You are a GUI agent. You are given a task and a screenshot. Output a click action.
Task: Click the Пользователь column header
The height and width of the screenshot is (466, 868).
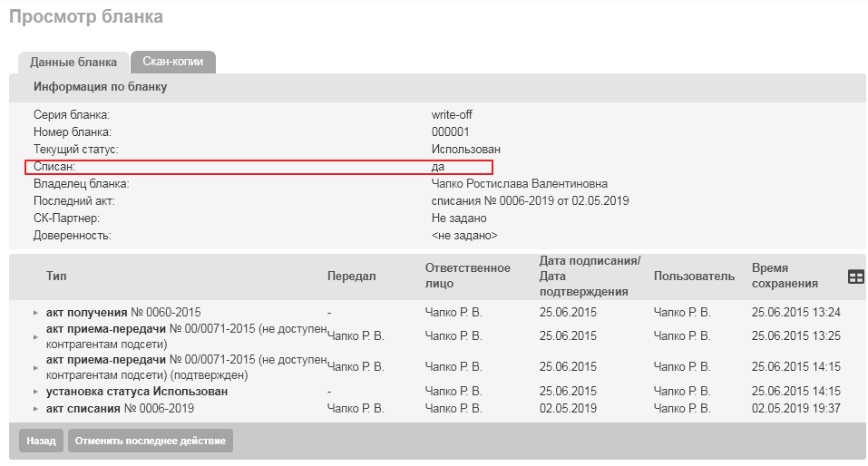pyautogui.click(x=694, y=276)
